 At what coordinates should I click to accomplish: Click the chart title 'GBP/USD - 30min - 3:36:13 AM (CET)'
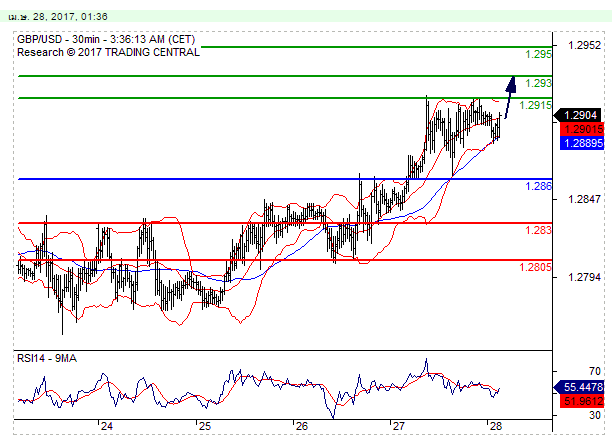point(106,39)
